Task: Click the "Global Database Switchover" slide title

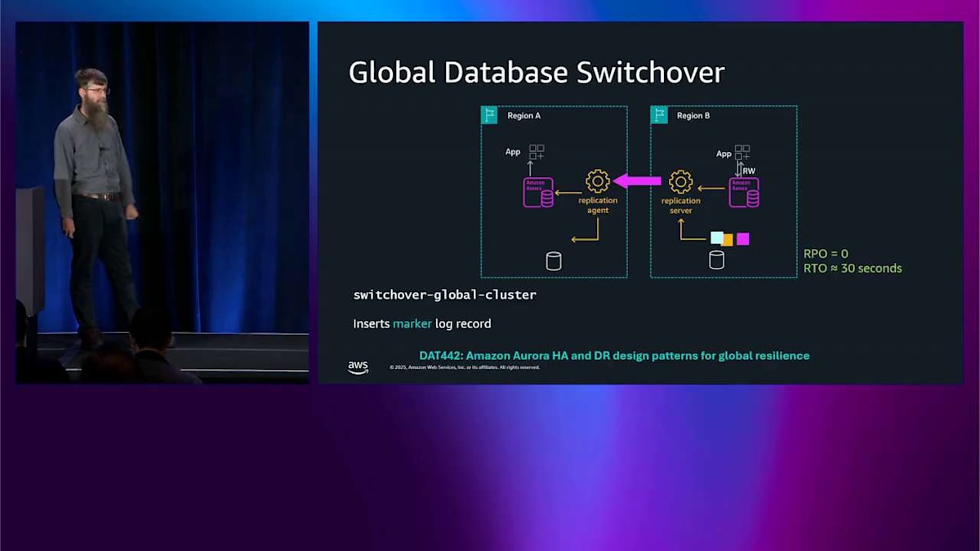Action: (537, 73)
